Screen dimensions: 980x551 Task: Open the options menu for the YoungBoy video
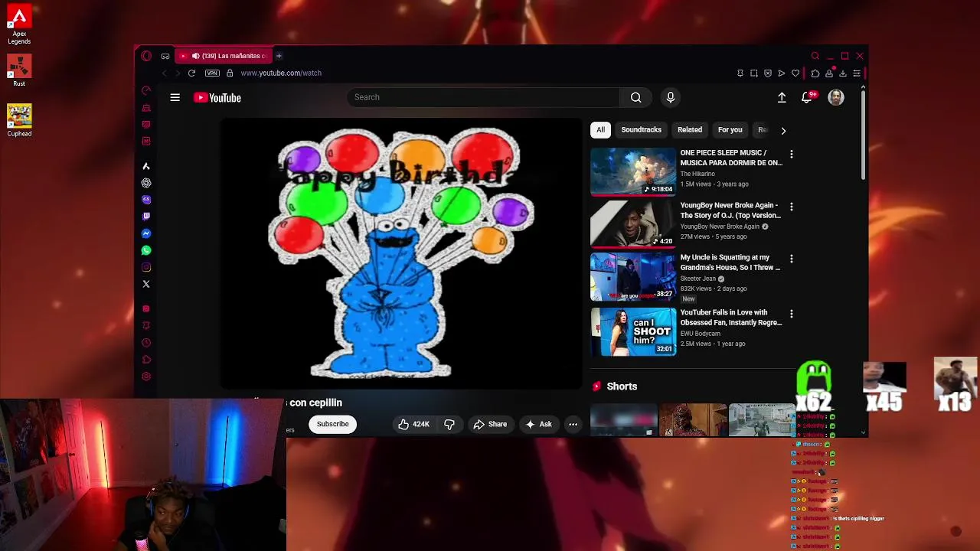coord(792,207)
